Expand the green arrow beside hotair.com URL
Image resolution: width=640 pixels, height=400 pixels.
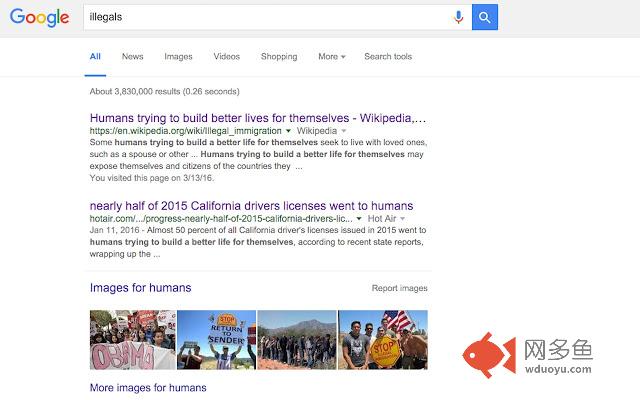pyautogui.click(x=360, y=219)
